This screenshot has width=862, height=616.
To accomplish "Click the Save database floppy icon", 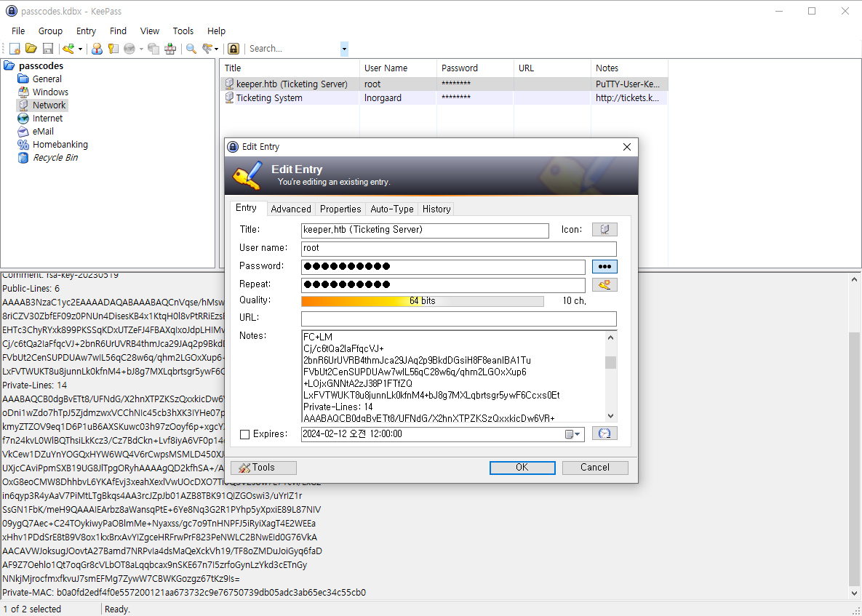I will [48, 49].
